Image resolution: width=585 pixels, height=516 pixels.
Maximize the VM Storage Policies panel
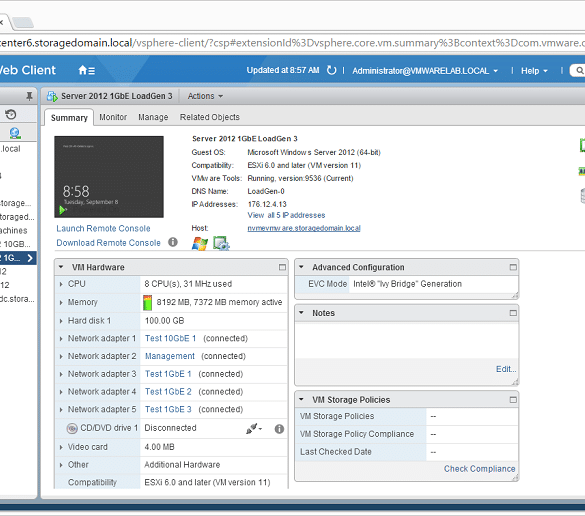click(x=513, y=400)
